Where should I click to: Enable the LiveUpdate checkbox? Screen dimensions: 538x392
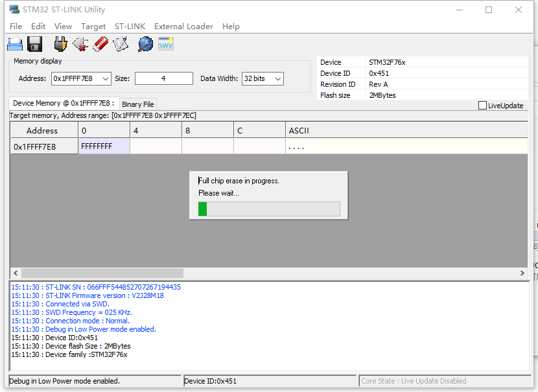(482, 105)
